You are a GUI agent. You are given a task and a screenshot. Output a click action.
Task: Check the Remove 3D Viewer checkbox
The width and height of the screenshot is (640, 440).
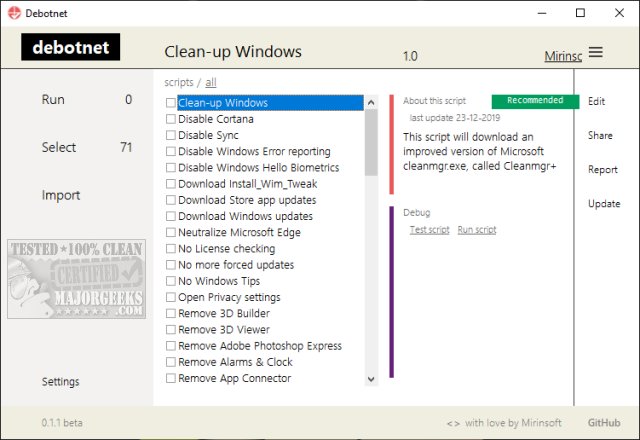[x=171, y=329]
